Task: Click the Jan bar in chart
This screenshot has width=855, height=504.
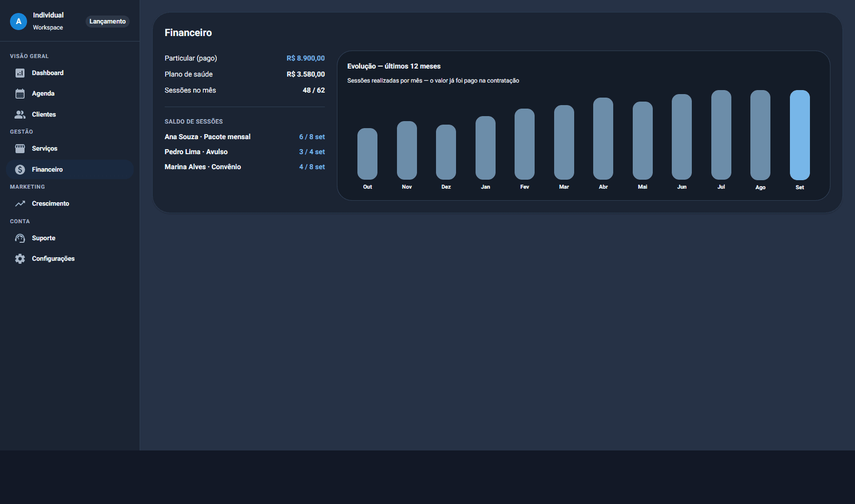Action: point(486,148)
